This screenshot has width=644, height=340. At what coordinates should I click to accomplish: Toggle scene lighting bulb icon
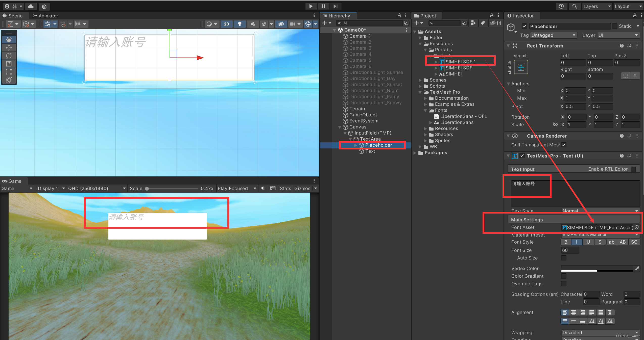(240, 24)
